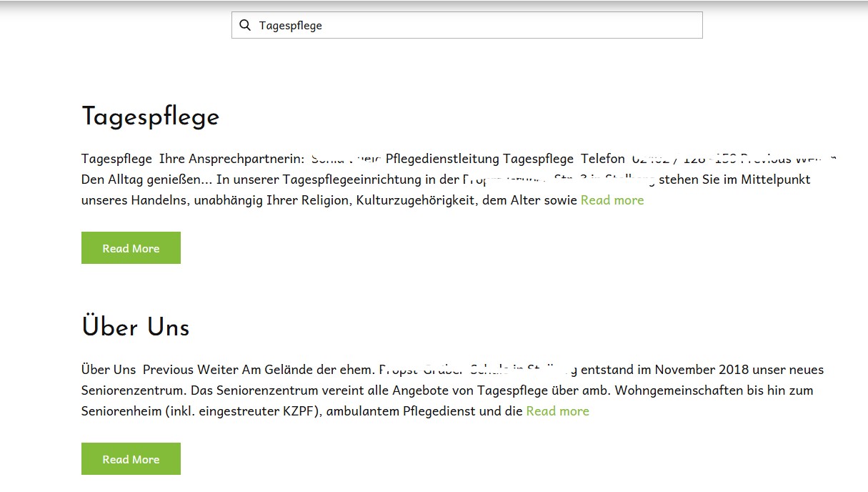This screenshot has width=868, height=492.
Task: Click the text 'Pflegedienstleitung Tagespflege'
Action: 479,159
